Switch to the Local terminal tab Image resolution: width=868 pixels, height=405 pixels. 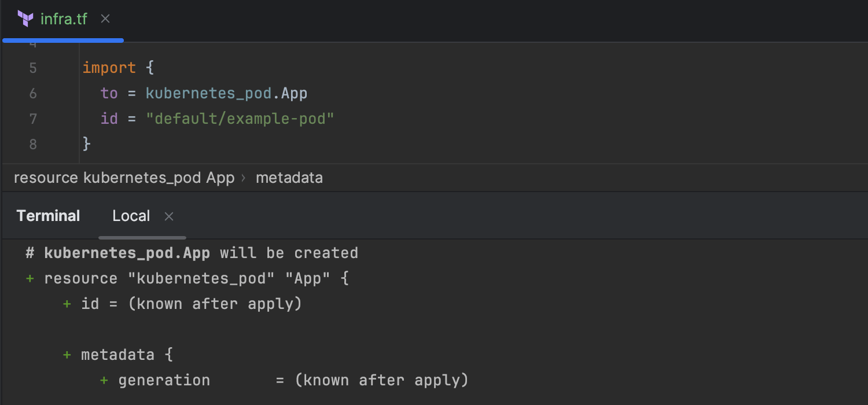131,216
